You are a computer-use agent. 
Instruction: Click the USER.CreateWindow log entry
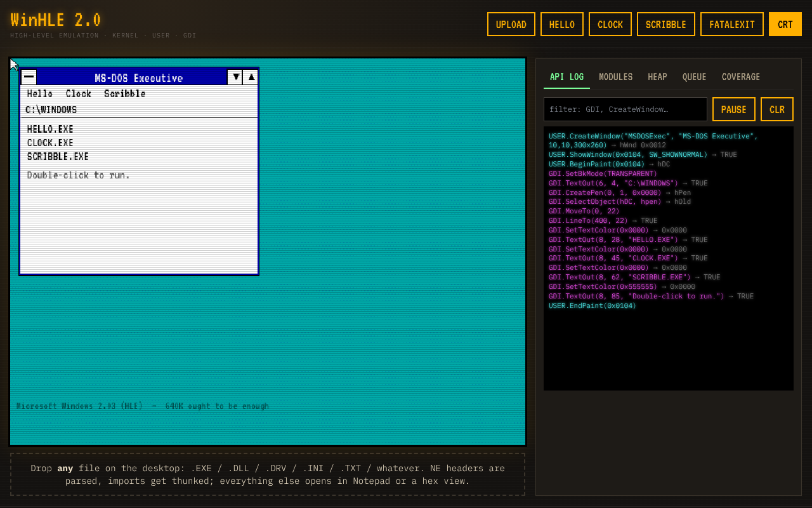tap(653, 140)
